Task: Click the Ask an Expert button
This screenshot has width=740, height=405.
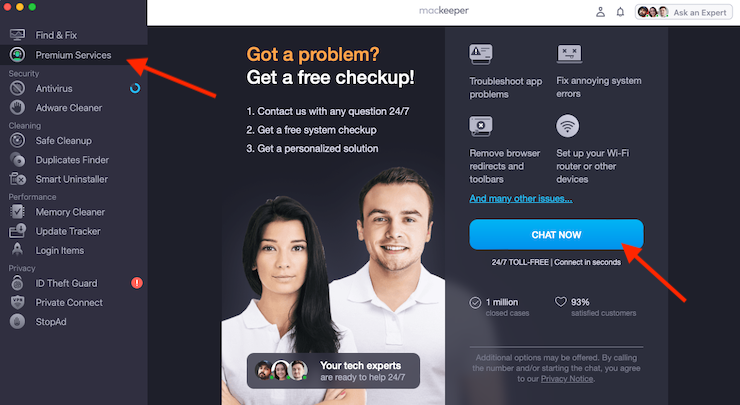Action: pyautogui.click(x=683, y=12)
